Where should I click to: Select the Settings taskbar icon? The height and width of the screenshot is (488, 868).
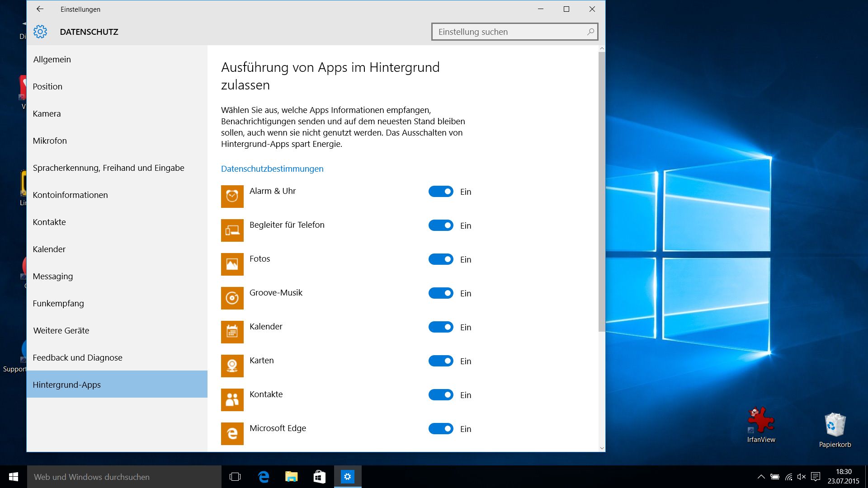tap(348, 477)
